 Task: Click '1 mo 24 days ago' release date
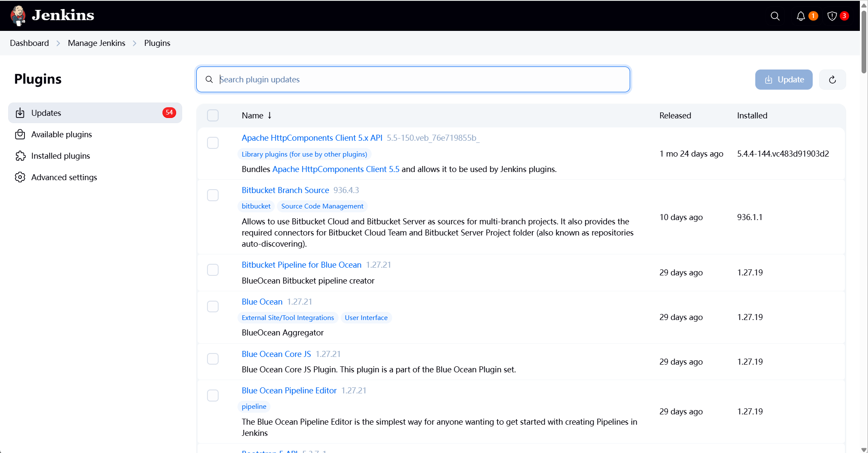click(x=691, y=154)
